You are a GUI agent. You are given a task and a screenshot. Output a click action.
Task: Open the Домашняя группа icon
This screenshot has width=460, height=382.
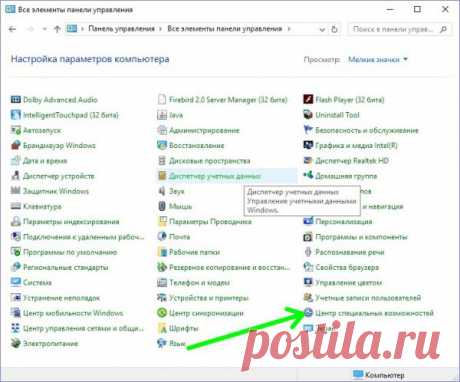[308, 176]
